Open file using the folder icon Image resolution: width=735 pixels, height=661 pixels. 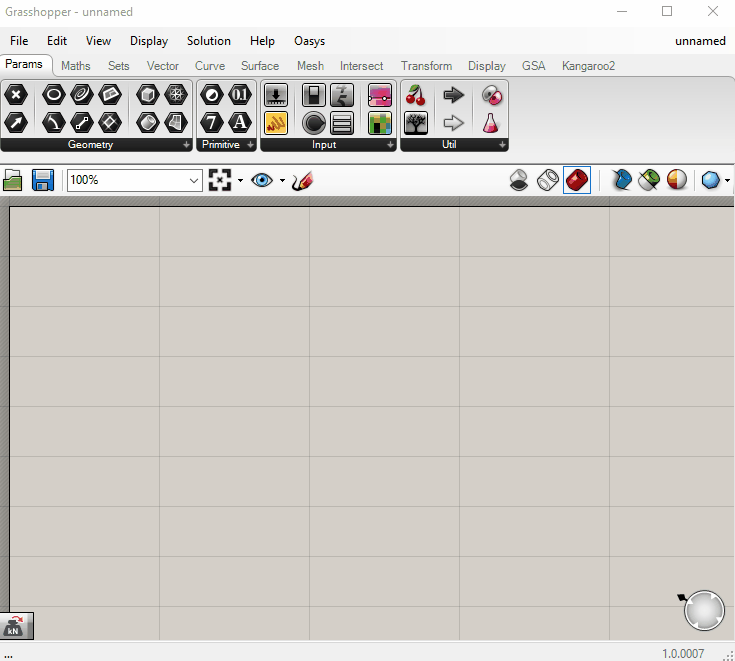(x=13, y=180)
